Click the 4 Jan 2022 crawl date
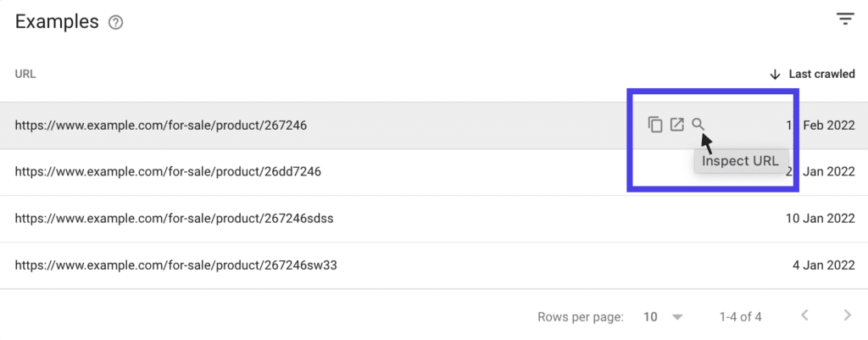Image resolution: width=868 pixels, height=340 pixels. pyautogui.click(x=823, y=265)
